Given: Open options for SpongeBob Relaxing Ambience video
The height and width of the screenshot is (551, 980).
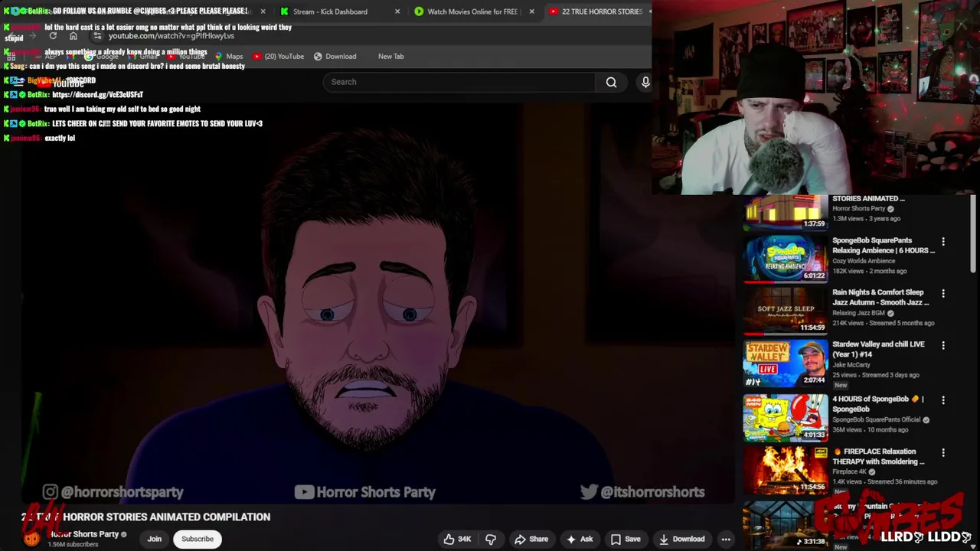Looking at the screenshot, I should click(x=943, y=242).
